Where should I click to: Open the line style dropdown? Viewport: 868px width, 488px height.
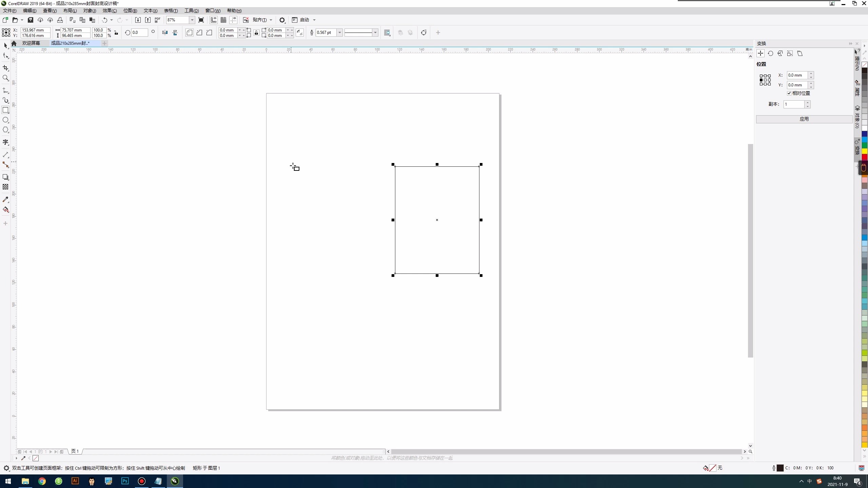coord(375,33)
